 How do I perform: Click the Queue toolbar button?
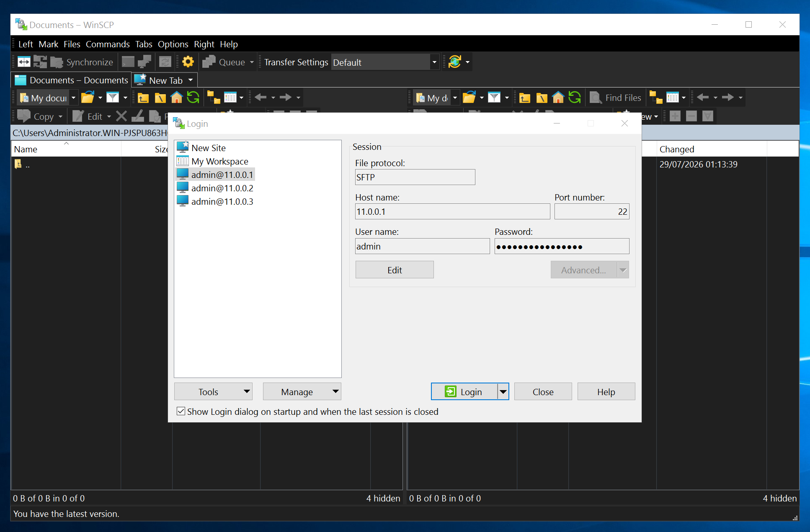(x=224, y=62)
